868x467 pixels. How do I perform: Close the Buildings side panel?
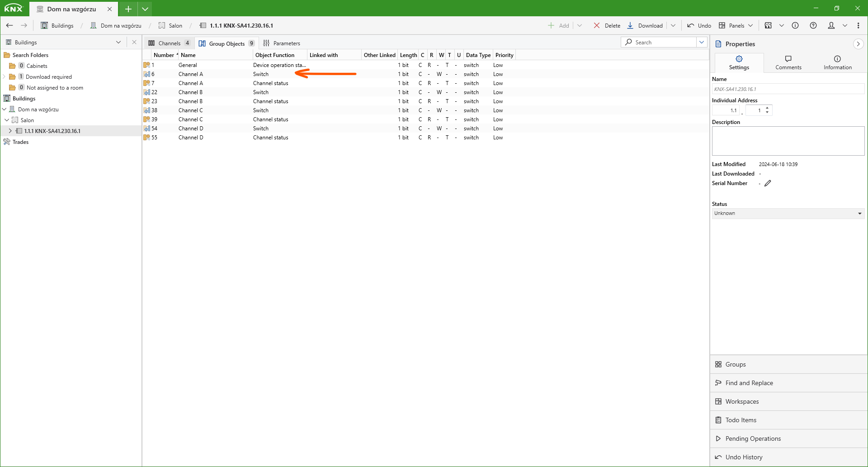(134, 42)
